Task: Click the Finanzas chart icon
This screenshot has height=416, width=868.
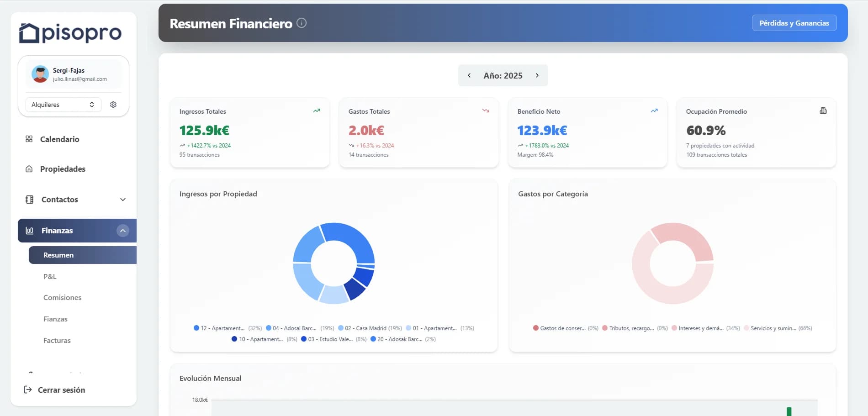Action: coord(29,231)
